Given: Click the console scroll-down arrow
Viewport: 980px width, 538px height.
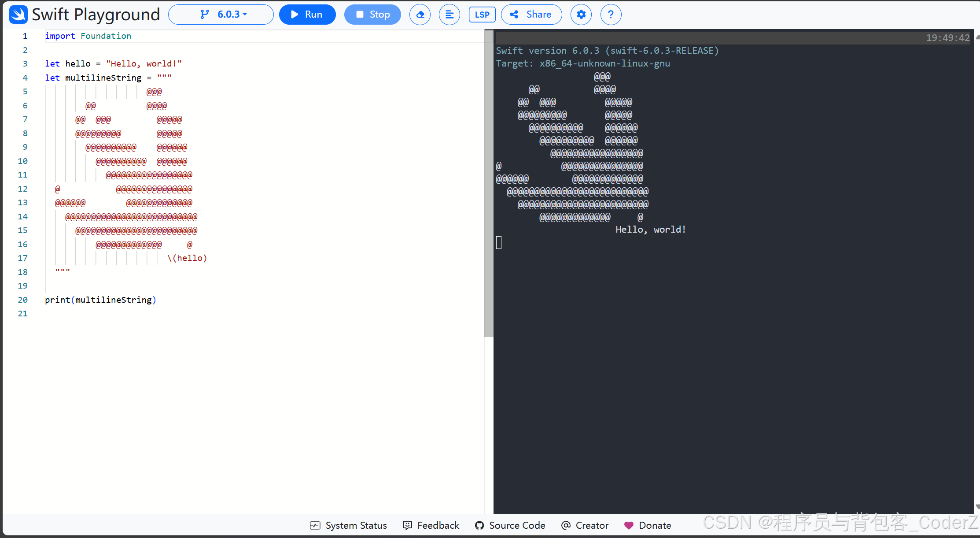Looking at the screenshot, I should pos(977,507).
